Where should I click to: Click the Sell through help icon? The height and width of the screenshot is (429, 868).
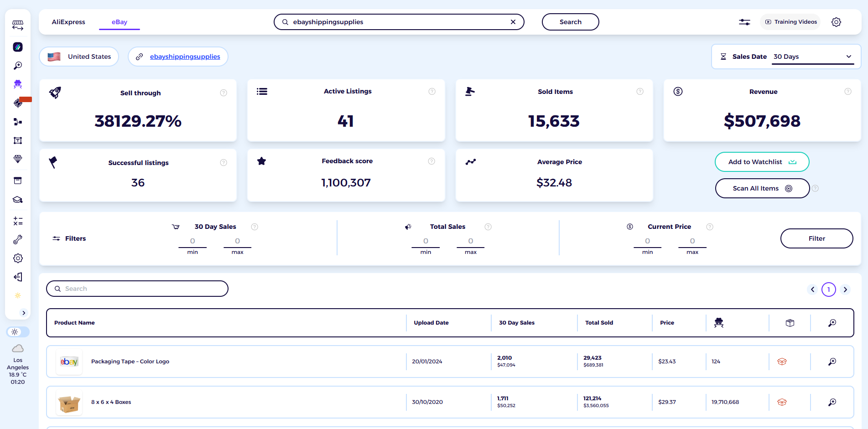click(223, 93)
